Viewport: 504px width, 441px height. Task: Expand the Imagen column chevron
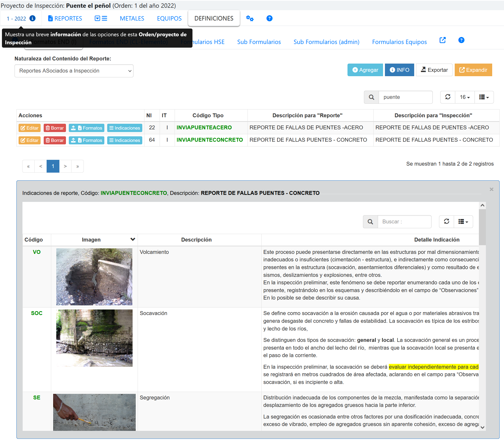(133, 239)
